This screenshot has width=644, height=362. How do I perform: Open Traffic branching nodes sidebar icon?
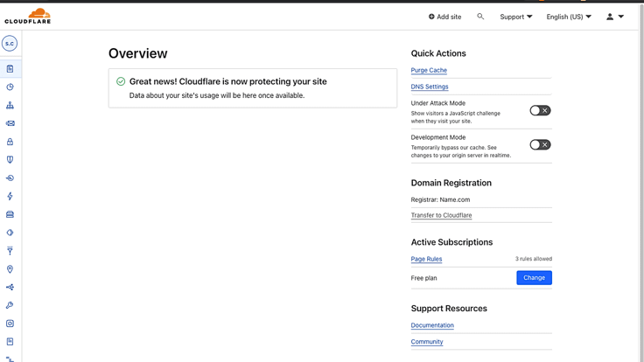coord(10,288)
